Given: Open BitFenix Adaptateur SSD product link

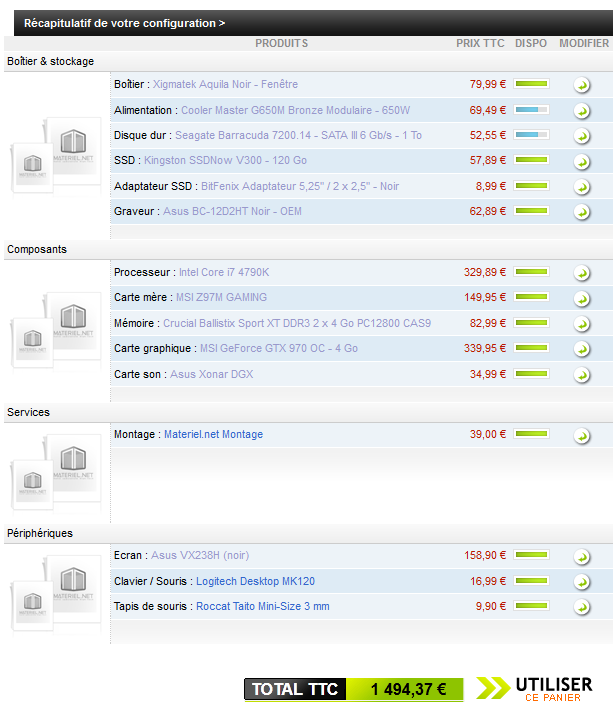Looking at the screenshot, I should [x=300, y=186].
